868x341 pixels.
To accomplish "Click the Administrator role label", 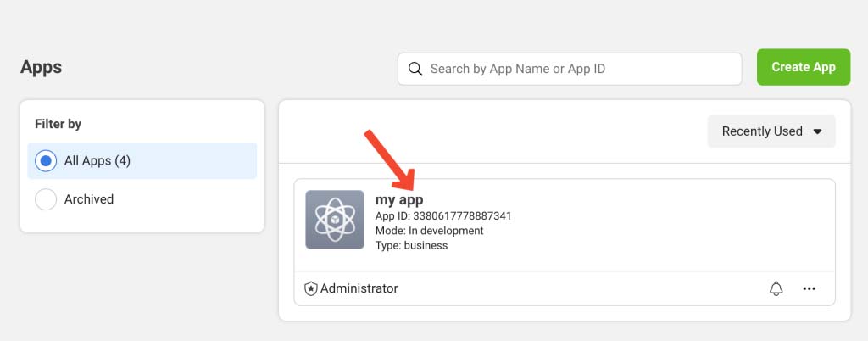I will click(x=359, y=288).
